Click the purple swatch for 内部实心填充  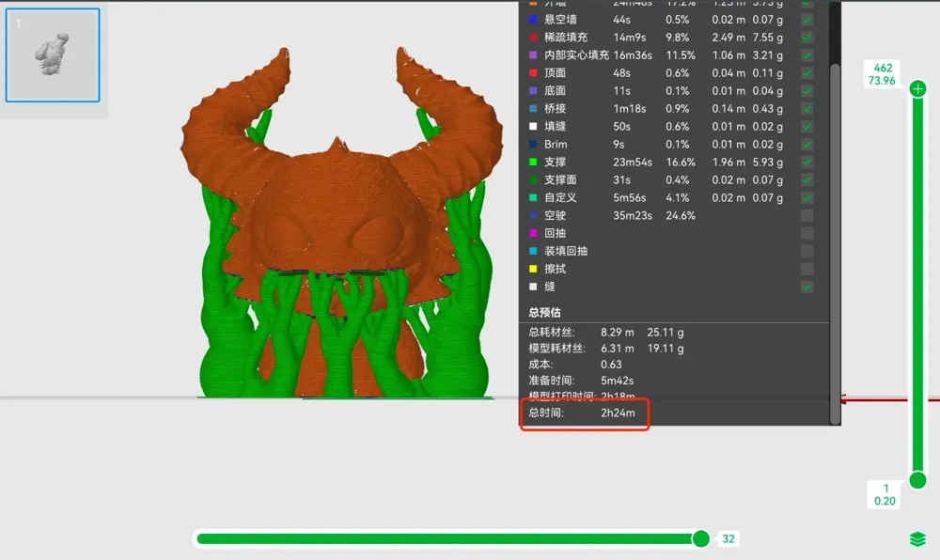pyautogui.click(x=533, y=55)
